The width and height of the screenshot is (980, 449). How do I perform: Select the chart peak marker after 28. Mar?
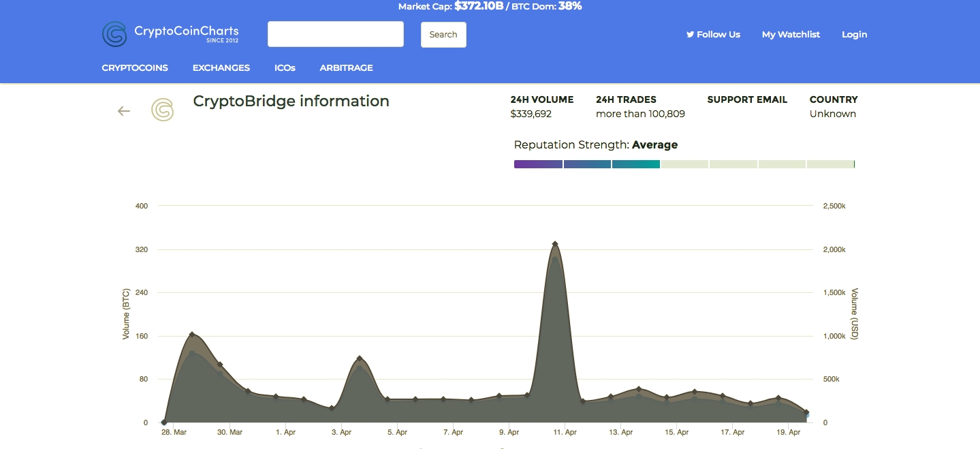[192, 335]
